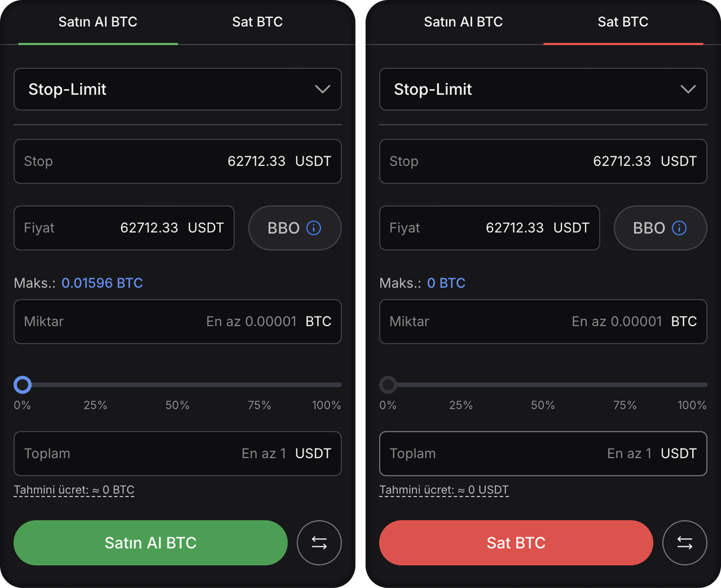Set sell panel slider to 50% mark
Viewport: 721px width, 588px height.
coord(543,385)
